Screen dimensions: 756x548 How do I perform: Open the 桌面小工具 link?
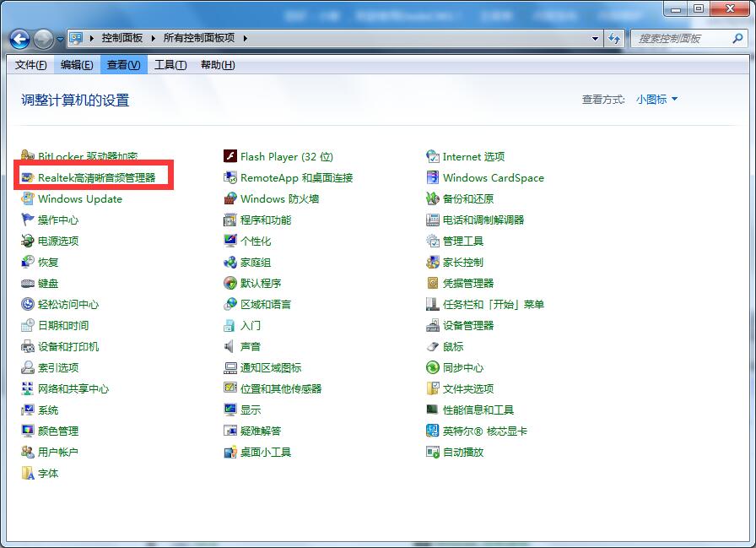pyautogui.click(x=266, y=452)
